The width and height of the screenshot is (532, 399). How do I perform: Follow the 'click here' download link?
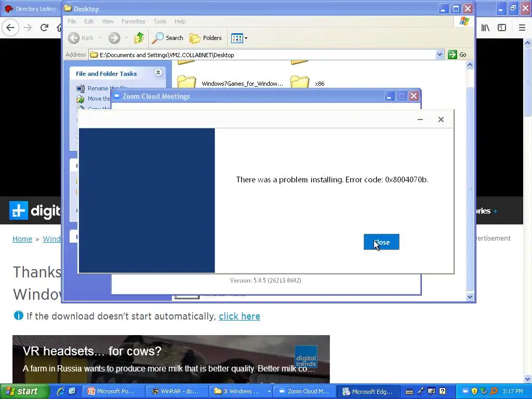click(239, 316)
